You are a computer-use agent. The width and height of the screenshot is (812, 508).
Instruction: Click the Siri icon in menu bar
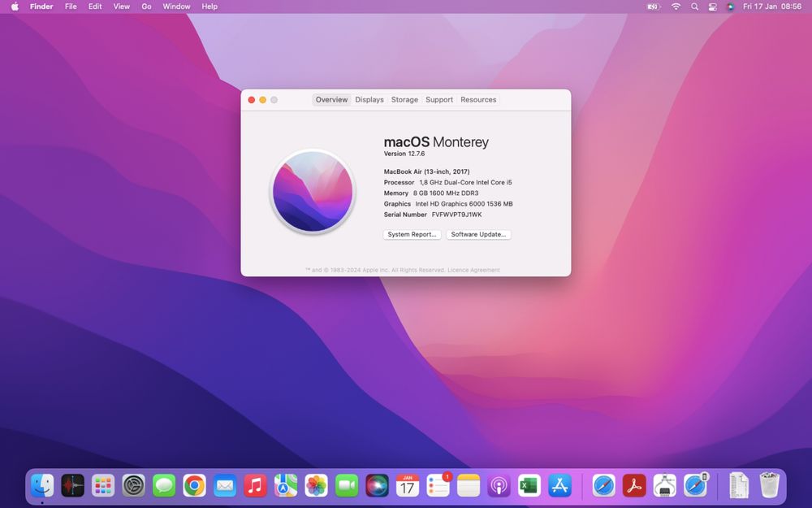tap(730, 7)
